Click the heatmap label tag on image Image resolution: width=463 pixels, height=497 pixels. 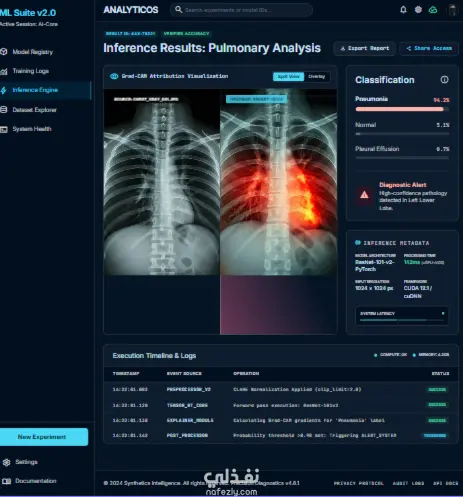click(x=256, y=99)
